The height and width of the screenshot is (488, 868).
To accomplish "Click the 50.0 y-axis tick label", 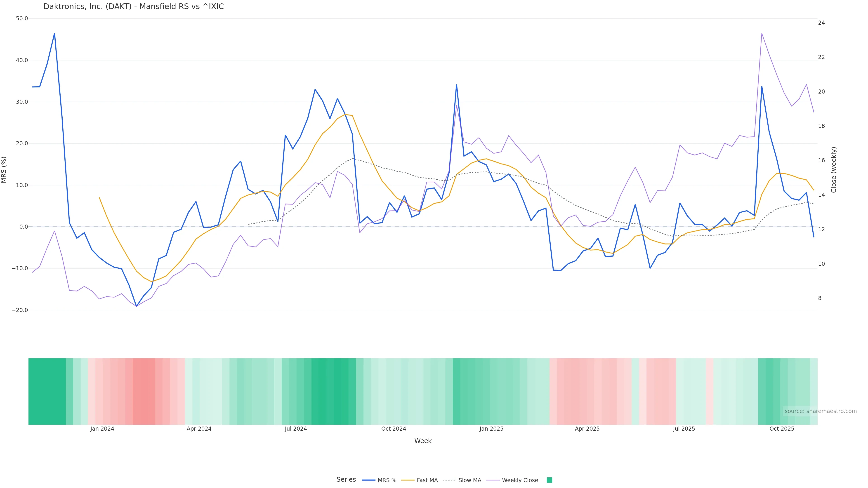I will pos(22,19).
